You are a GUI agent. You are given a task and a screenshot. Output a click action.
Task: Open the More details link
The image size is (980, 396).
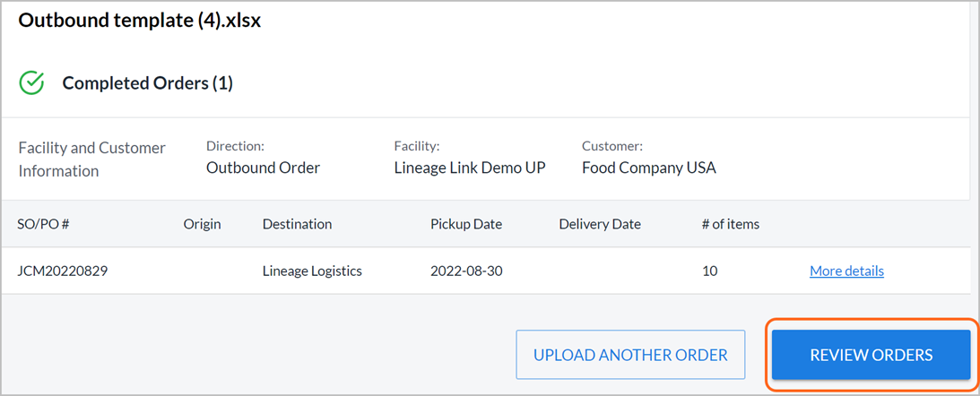(x=846, y=271)
